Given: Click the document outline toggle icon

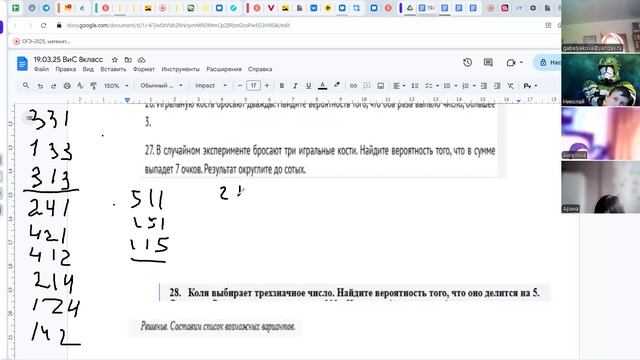Looking at the screenshot, I should click(29, 118).
